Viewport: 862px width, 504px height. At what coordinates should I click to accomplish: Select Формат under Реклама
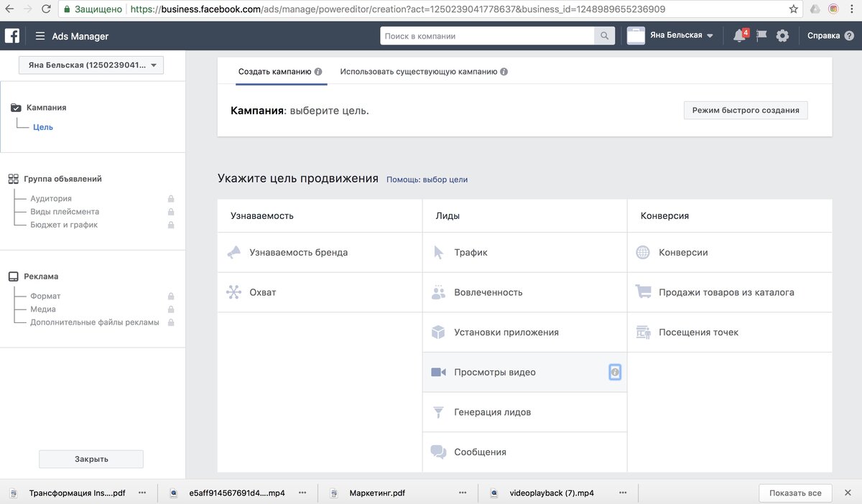coord(45,296)
